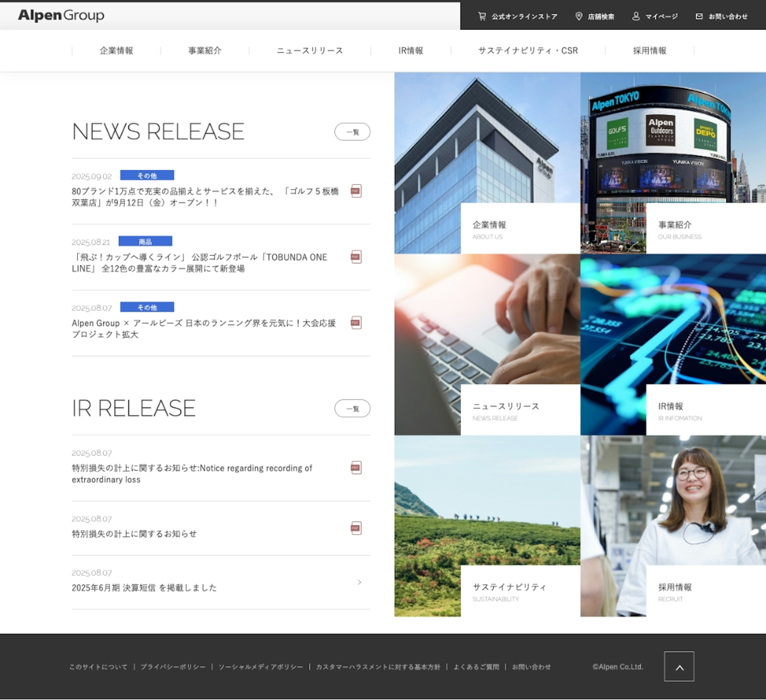
Task: Click the プライバシーポリシー footer link
Action: (x=173, y=666)
